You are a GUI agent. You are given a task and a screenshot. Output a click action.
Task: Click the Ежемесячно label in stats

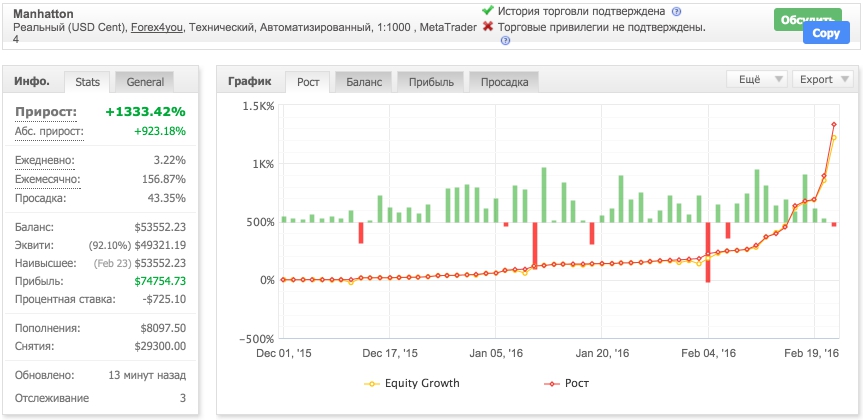click(x=48, y=179)
